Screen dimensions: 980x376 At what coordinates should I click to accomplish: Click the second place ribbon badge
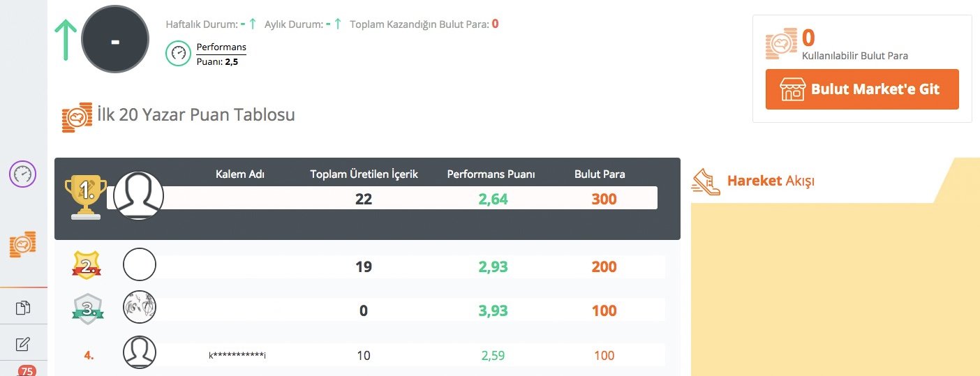click(87, 265)
